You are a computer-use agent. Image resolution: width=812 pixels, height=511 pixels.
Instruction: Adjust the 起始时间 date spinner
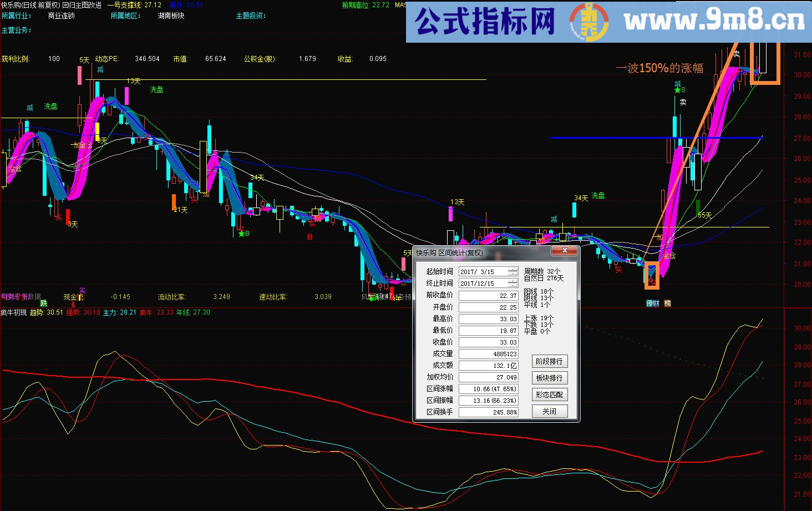[513, 271]
